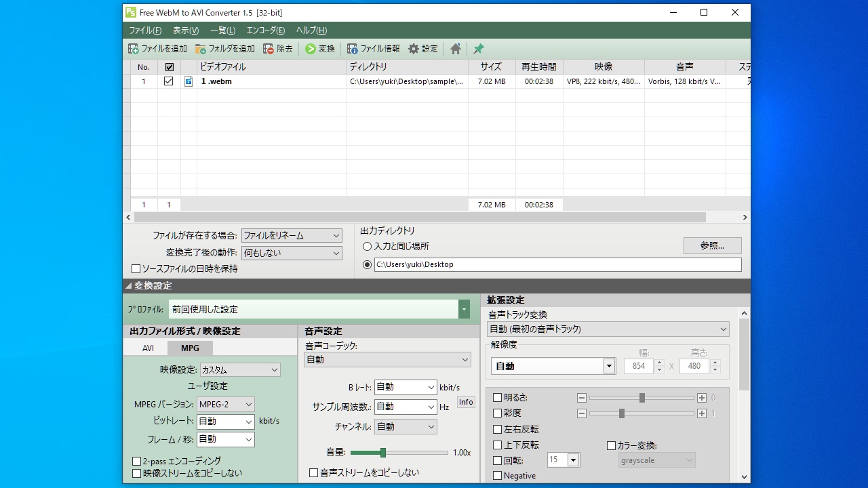Enable the 明るさ checkbox
This screenshot has width=868, height=488.
click(x=497, y=398)
